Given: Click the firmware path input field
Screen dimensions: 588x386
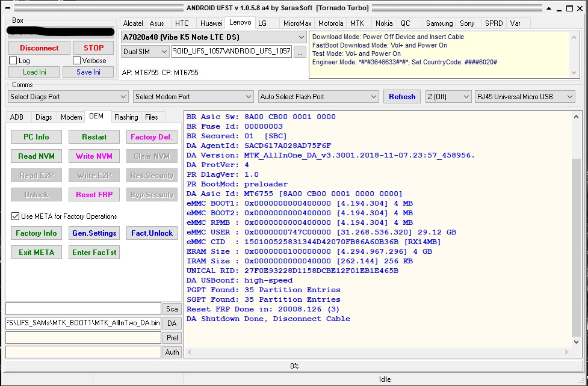Looking at the screenshot, I should [x=232, y=51].
